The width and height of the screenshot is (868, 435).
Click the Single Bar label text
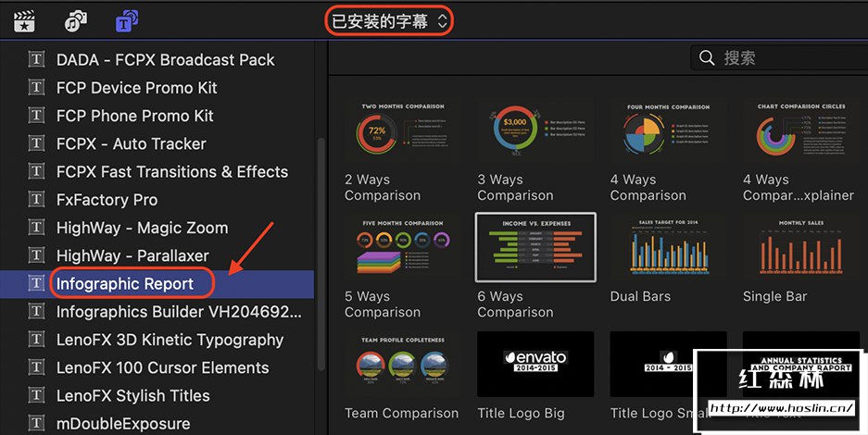(x=775, y=296)
